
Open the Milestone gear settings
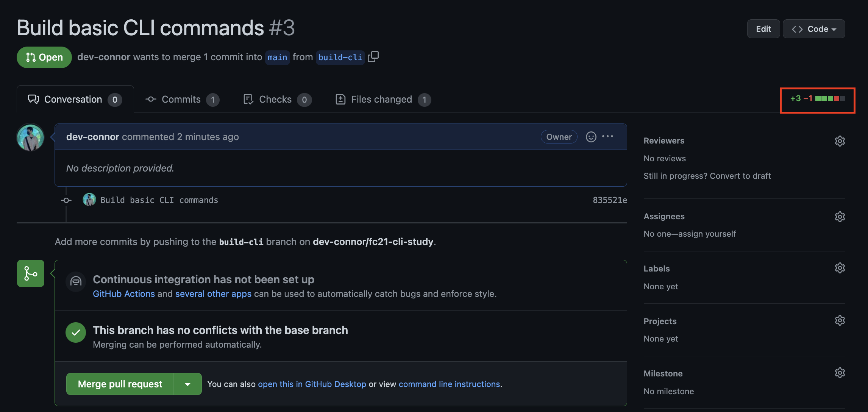(840, 373)
